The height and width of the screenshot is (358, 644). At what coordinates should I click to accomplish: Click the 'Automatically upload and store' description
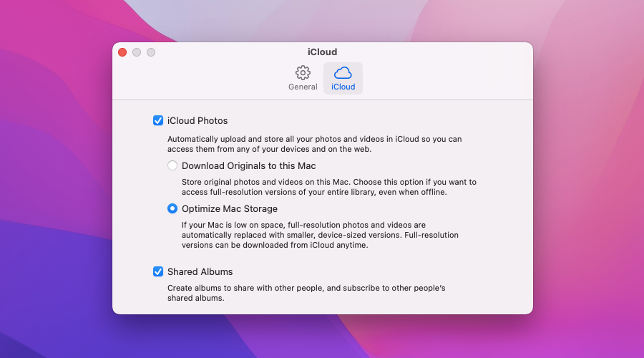[315, 144]
